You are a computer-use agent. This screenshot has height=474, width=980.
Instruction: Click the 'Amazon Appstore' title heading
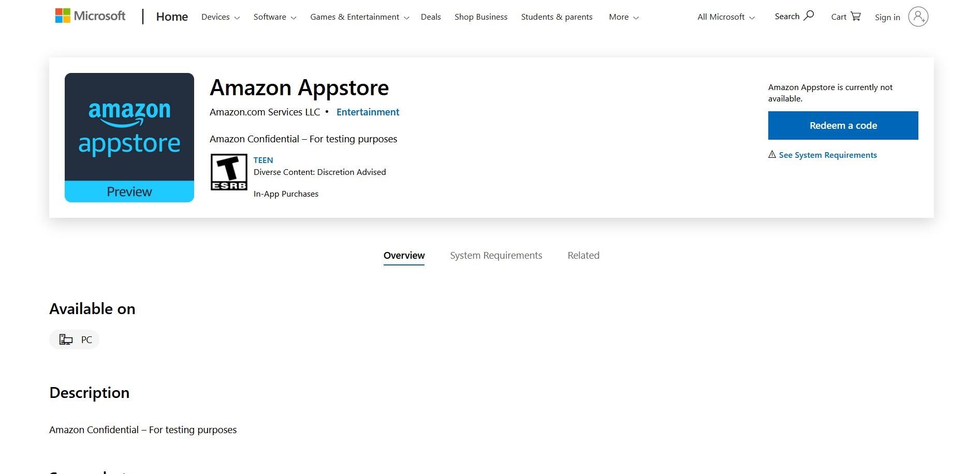[x=299, y=87]
